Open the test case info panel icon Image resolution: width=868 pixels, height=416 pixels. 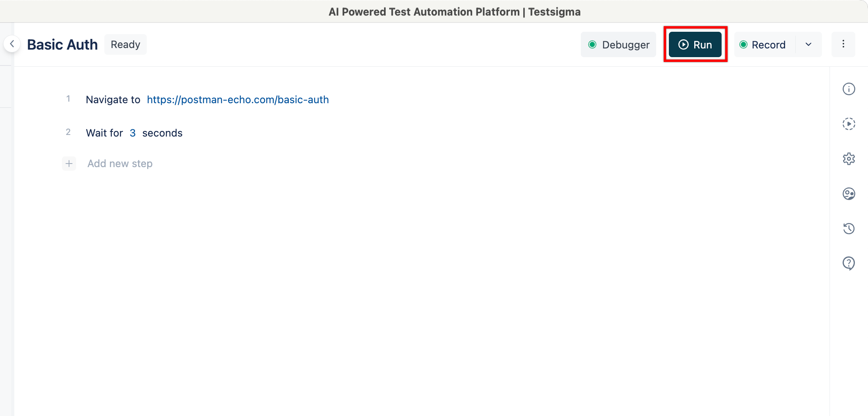[849, 89]
